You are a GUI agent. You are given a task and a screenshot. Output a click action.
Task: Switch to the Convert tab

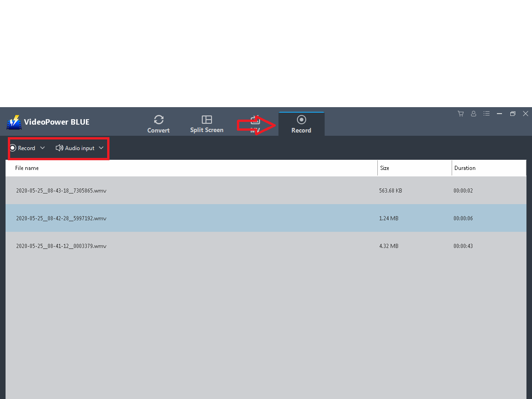click(x=158, y=124)
